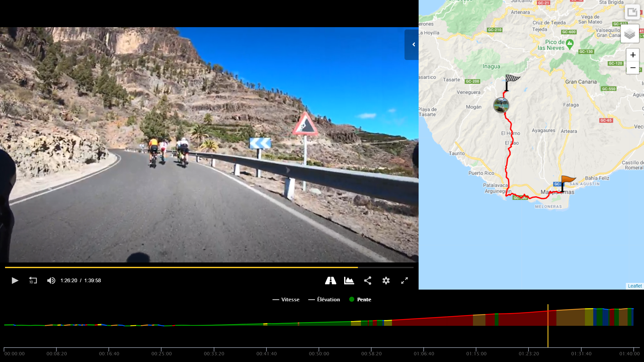
Task: Click the road view icon
Action: coord(330,281)
